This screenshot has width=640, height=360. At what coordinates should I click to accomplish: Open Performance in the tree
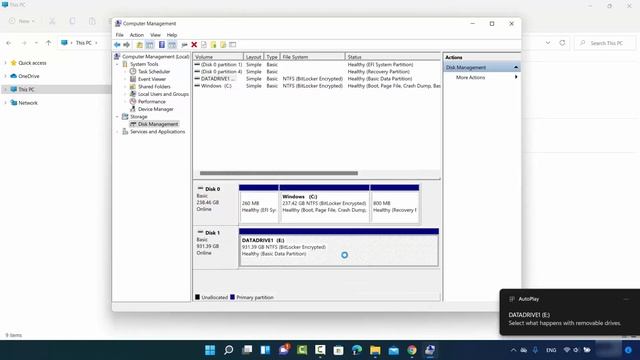pos(151,102)
